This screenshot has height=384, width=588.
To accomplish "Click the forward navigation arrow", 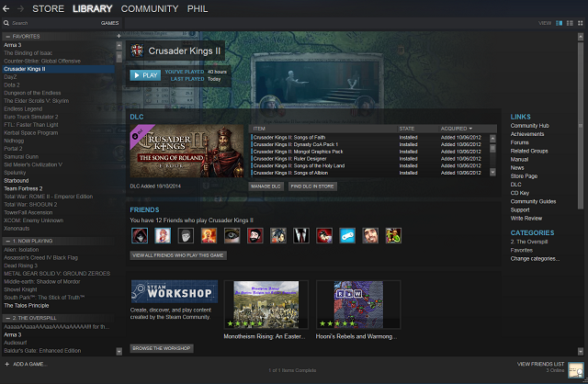I will tap(20, 8).
